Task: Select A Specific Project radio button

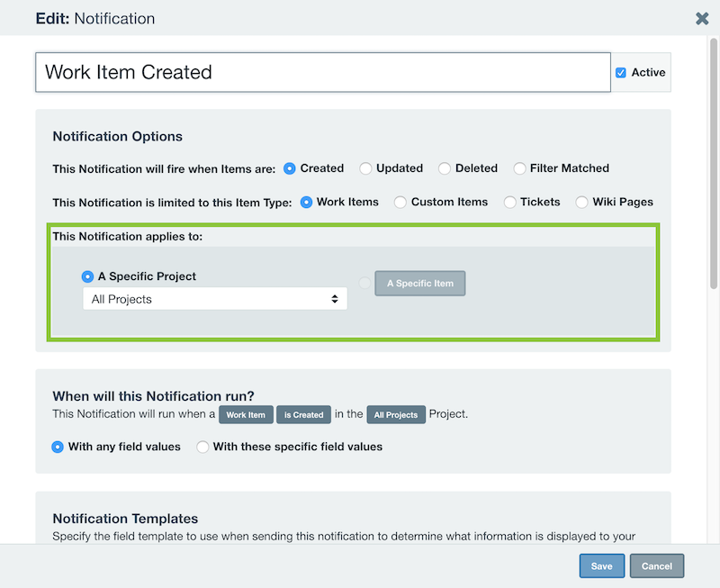Action: [x=87, y=276]
